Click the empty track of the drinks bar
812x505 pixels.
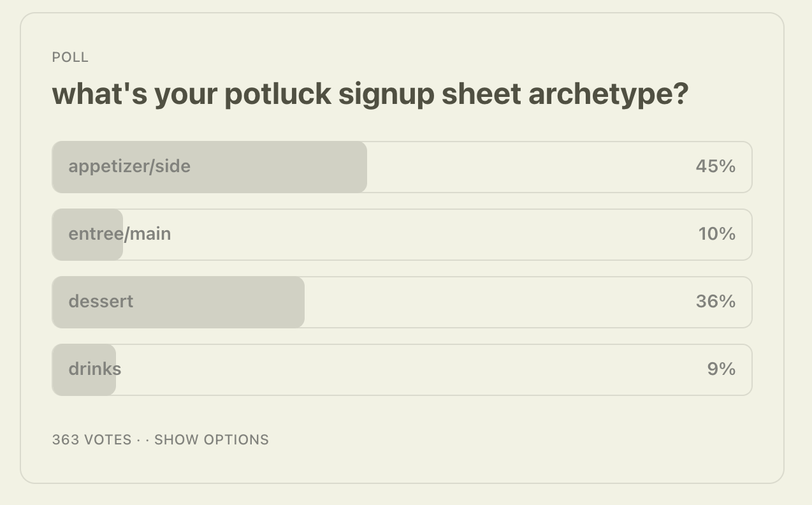click(408, 370)
